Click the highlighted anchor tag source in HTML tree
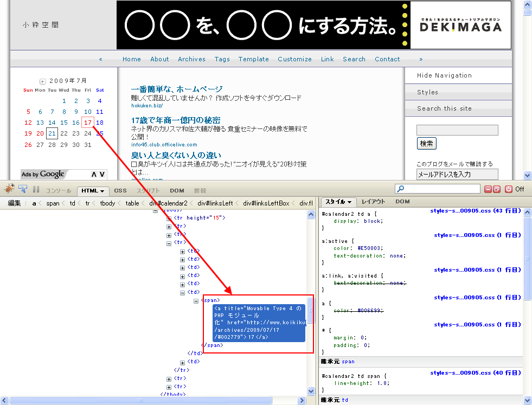The height and width of the screenshot is (405, 532). (259, 323)
